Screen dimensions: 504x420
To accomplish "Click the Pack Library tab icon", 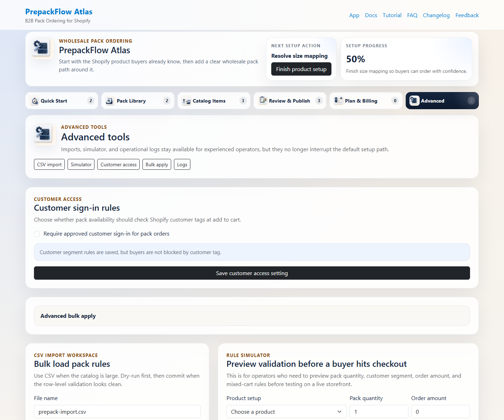I will click(x=110, y=101).
